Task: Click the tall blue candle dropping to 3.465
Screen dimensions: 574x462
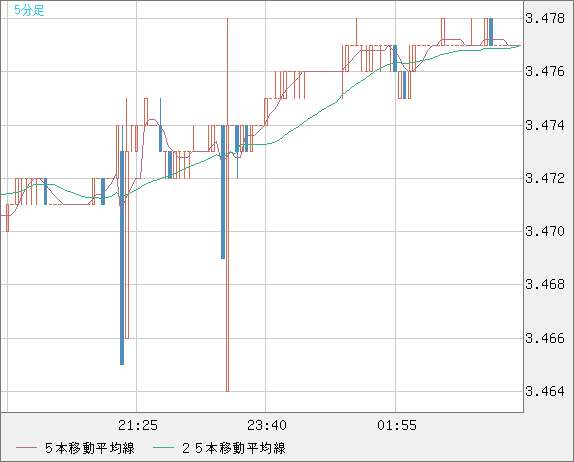Action: coord(122,258)
